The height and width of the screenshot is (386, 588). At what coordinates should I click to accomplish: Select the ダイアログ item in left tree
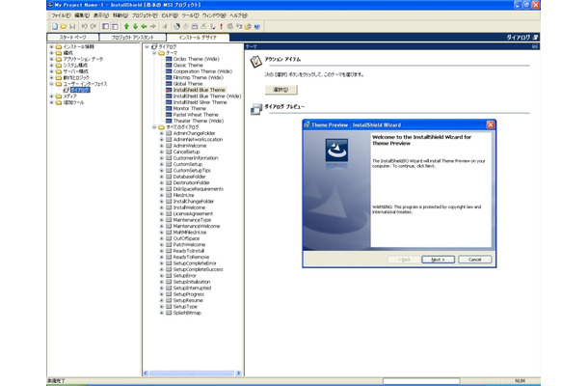(x=80, y=90)
